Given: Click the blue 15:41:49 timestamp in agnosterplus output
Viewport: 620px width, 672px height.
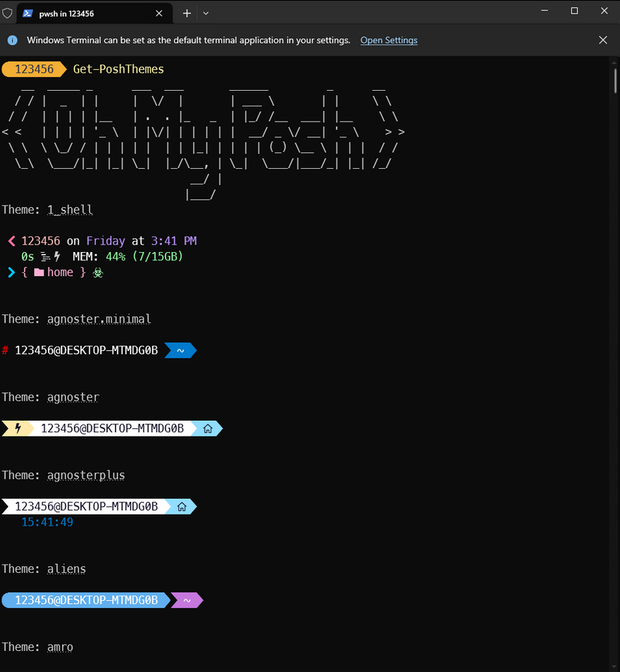Looking at the screenshot, I should click(47, 521).
